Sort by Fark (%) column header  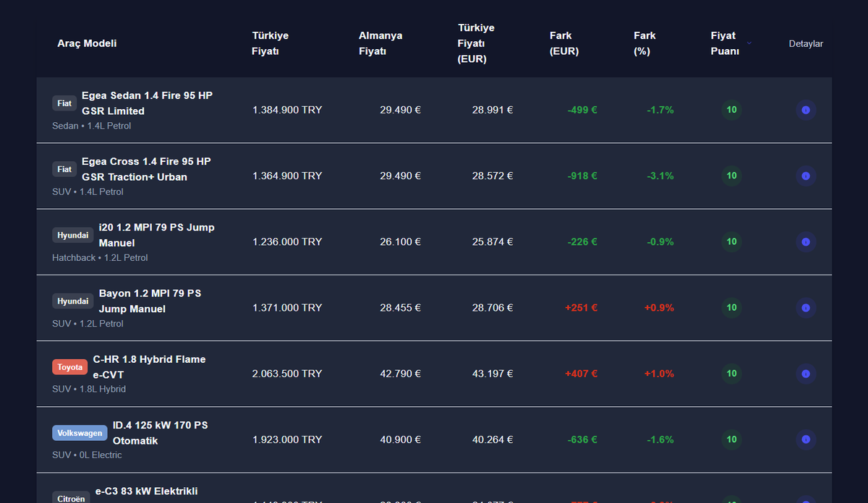coord(644,43)
